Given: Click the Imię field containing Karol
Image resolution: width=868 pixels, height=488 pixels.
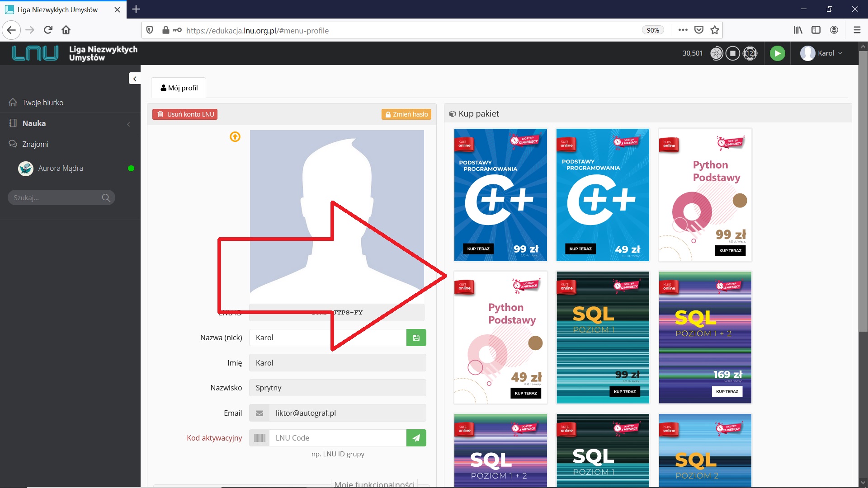Looking at the screenshot, I should click(338, 363).
